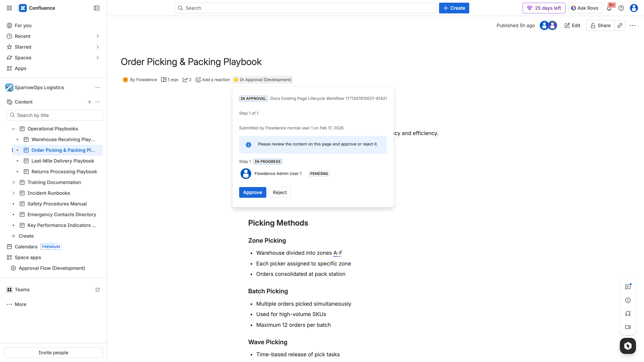The height and width of the screenshot is (362, 644).
Task: Open the Apps section in the sidebar
Action: [x=20, y=68]
